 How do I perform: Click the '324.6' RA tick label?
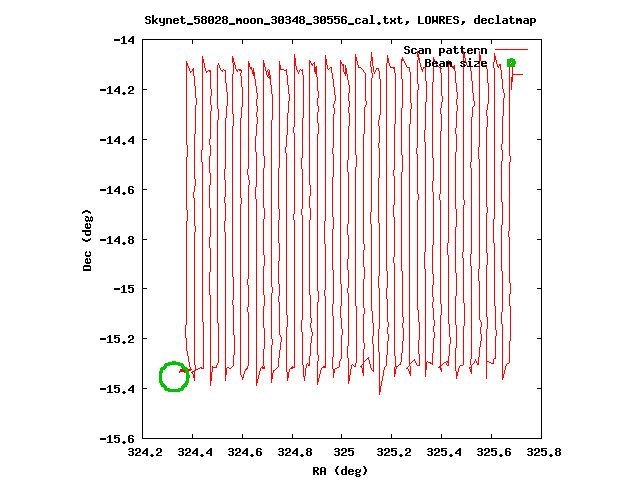coord(244,452)
